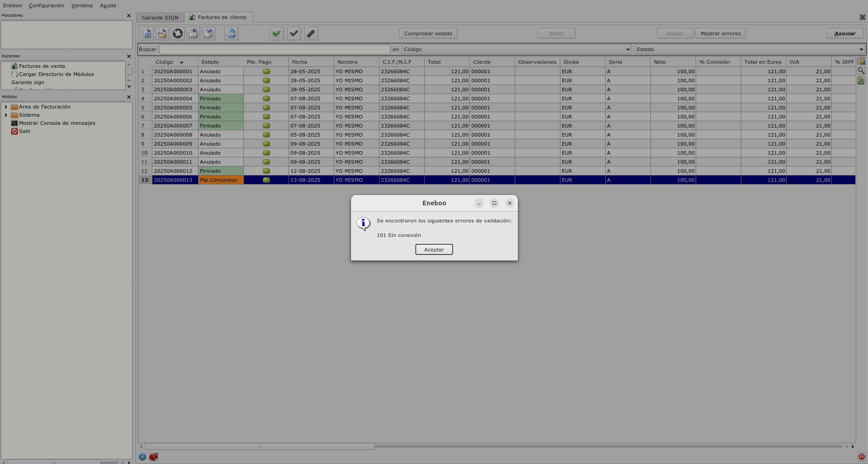Click the new invoice record icon
868x464 pixels.
pos(147,33)
